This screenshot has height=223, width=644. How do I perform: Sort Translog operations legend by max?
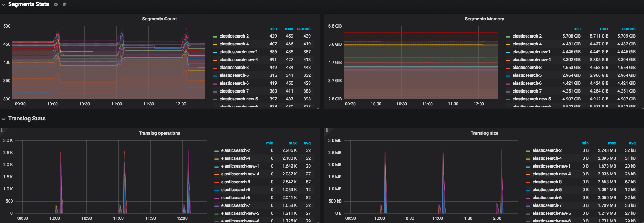pyautogui.click(x=293, y=143)
